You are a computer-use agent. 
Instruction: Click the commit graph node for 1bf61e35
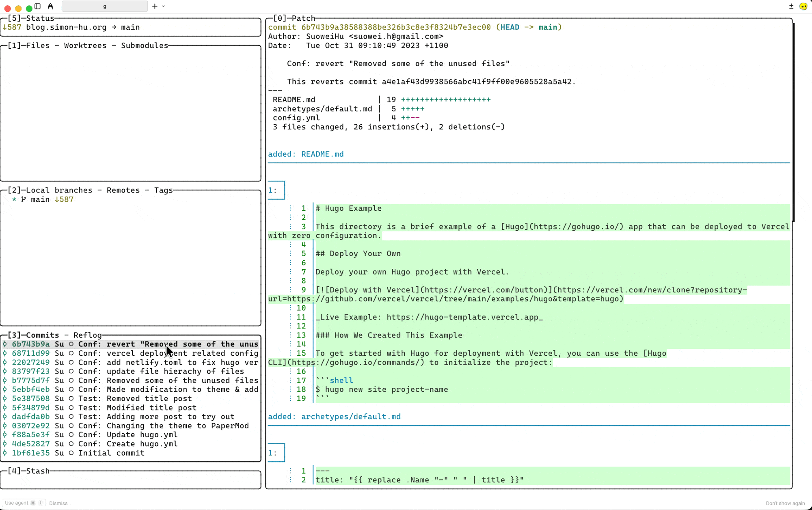[x=5, y=453]
